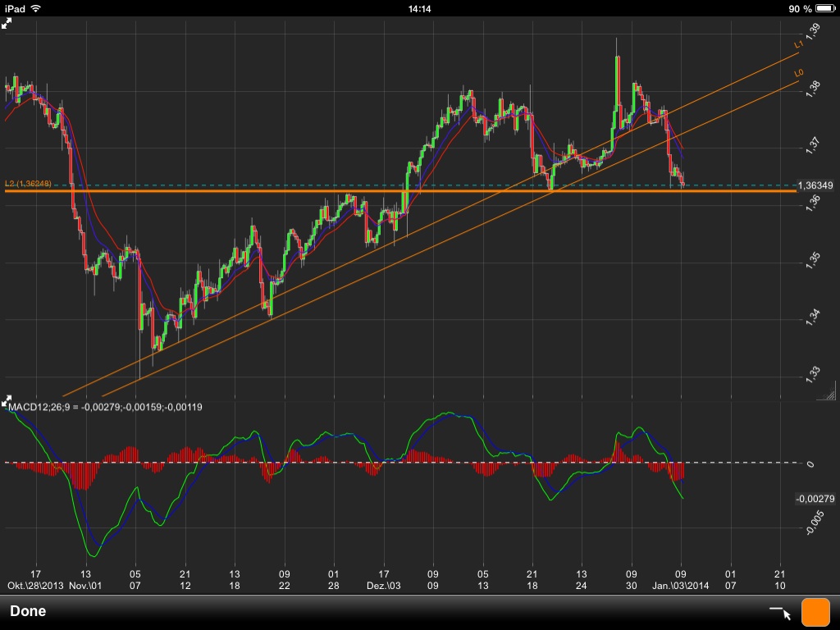The image size is (840, 630).
Task: Toggle the dashed horizontal level line
Action: pos(410,186)
